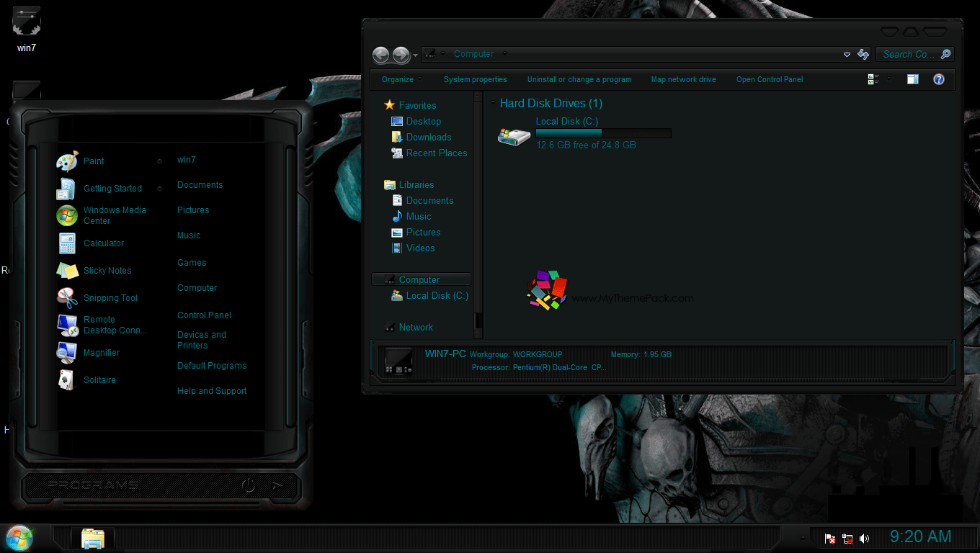Open Devices and Printers in Start menu
This screenshot has height=553, width=980.
tap(202, 340)
